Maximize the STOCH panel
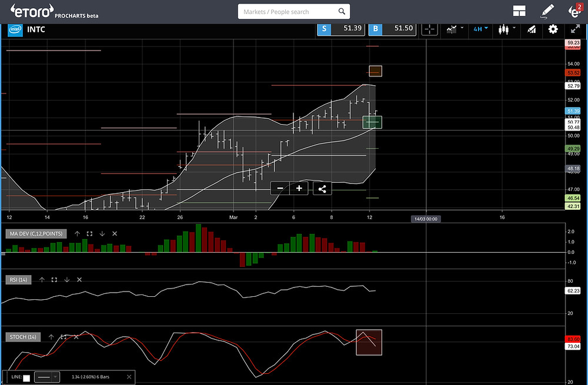Screen dimensions: 588x385 point(64,337)
